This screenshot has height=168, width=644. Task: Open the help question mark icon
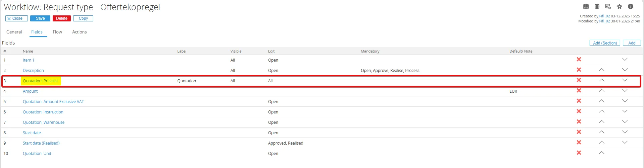pos(631,6)
